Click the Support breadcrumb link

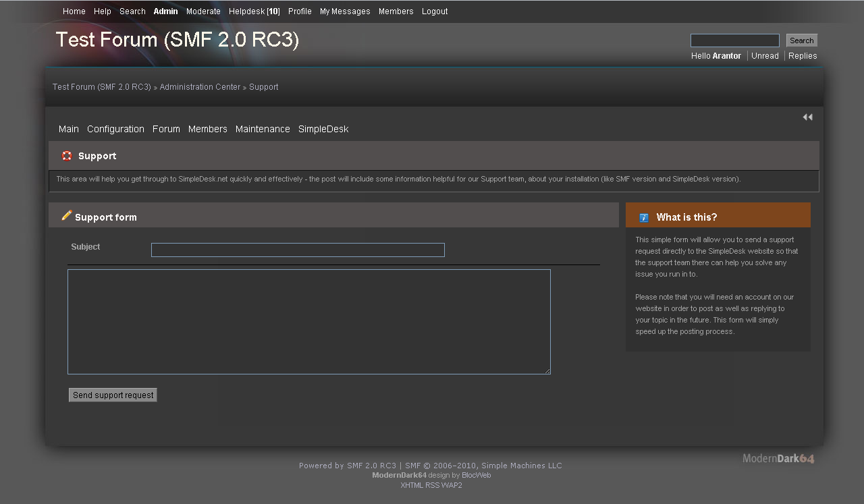pyautogui.click(x=264, y=87)
